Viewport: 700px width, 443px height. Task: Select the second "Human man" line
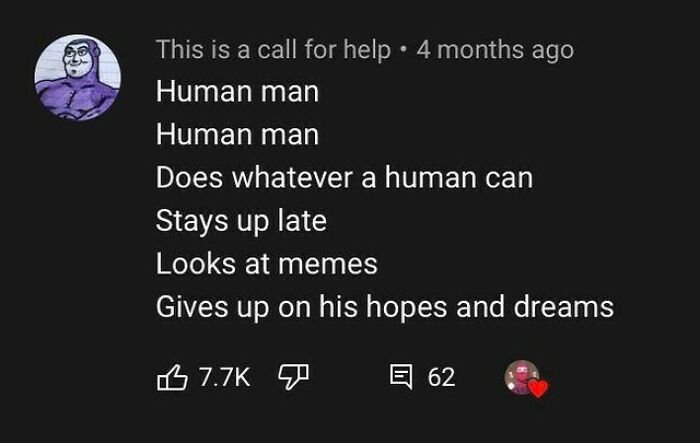click(238, 134)
